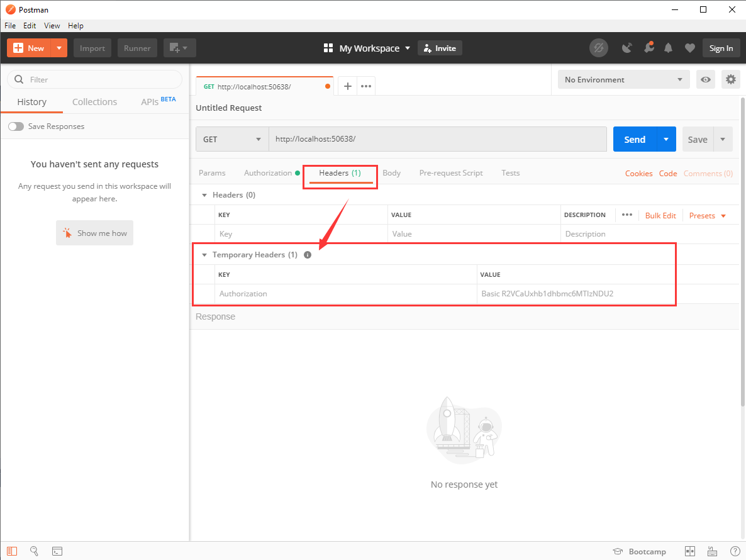Toggle sidebar visibility in status bar
746x560 pixels.
click(13, 551)
